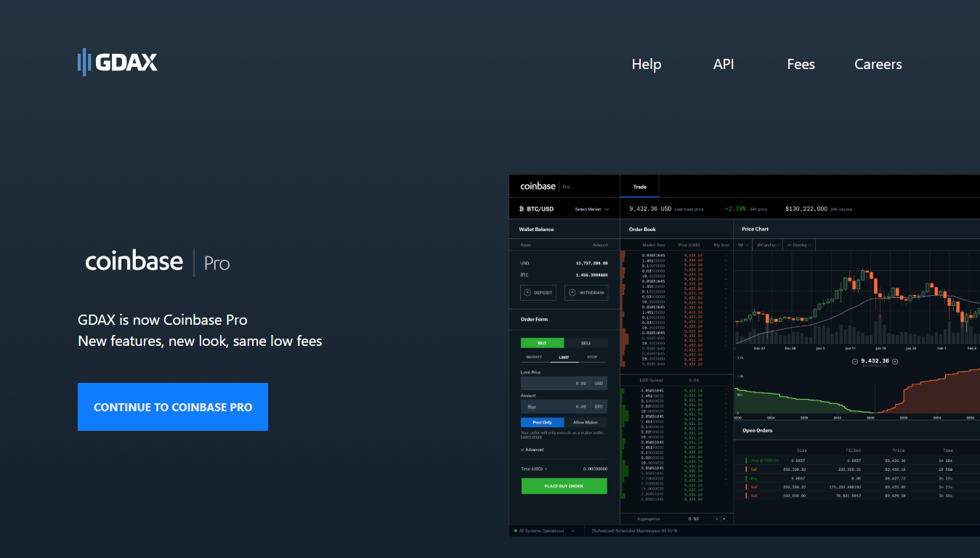Click the Market Size column header
The width and height of the screenshot is (980, 558).
coord(653,245)
